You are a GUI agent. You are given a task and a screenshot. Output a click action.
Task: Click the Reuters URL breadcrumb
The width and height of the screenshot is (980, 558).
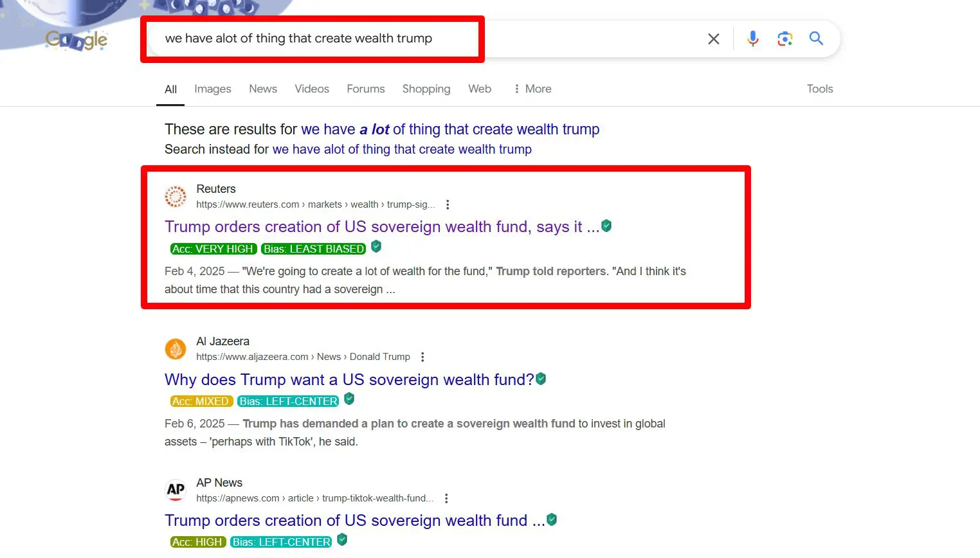tap(316, 204)
